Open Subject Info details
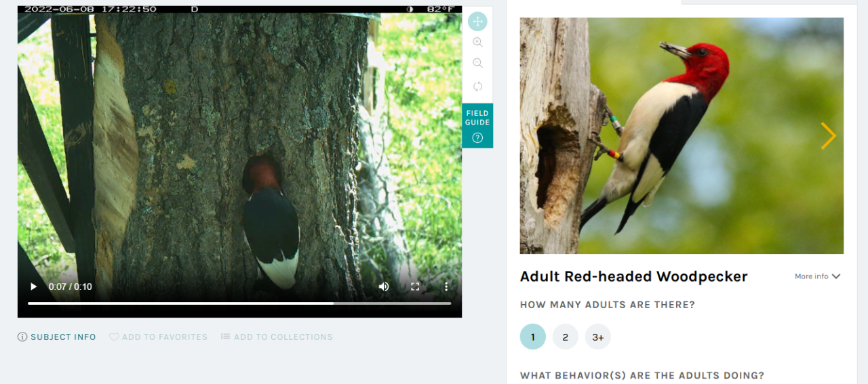Image resolution: width=868 pixels, height=384 pixels. click(57, 337)
